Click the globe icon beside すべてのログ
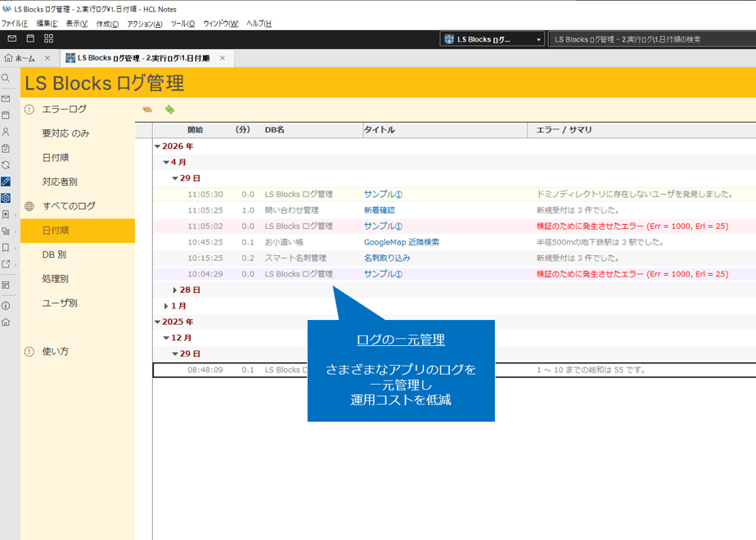Screen dimensions: 756x540 point(29,206)
